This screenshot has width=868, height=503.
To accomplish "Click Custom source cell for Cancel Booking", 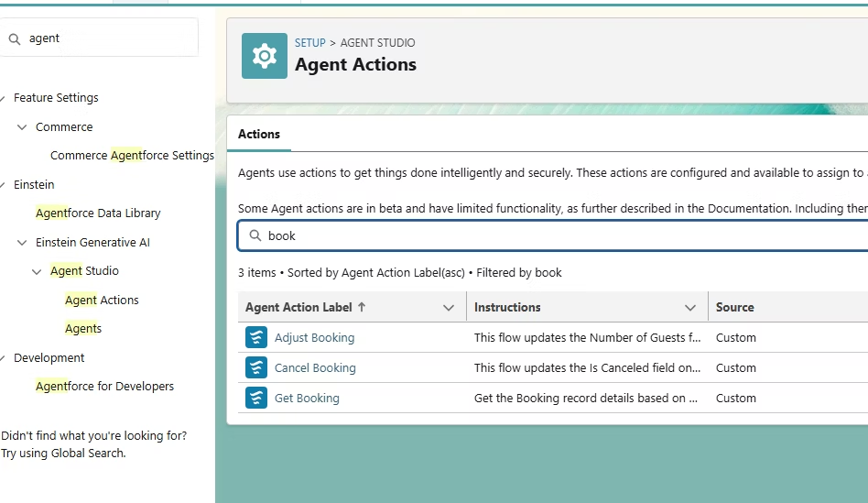I will click(x=736, y=367).
